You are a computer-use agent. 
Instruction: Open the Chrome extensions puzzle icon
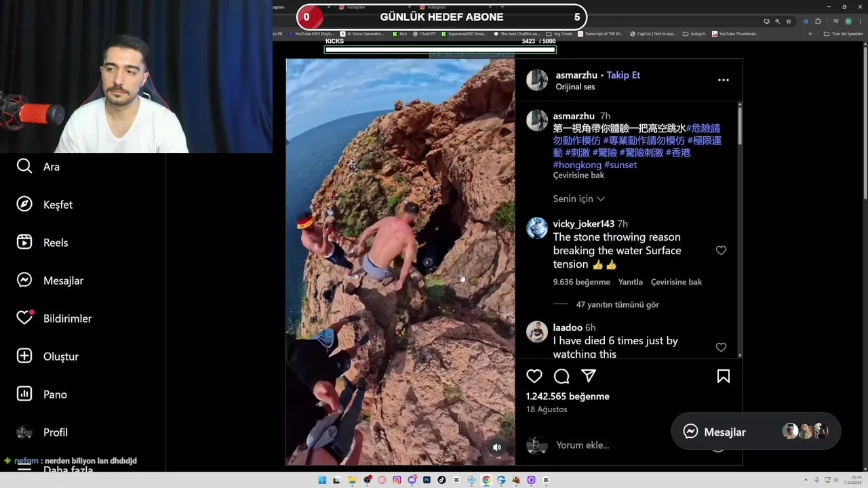coord(818,21)
